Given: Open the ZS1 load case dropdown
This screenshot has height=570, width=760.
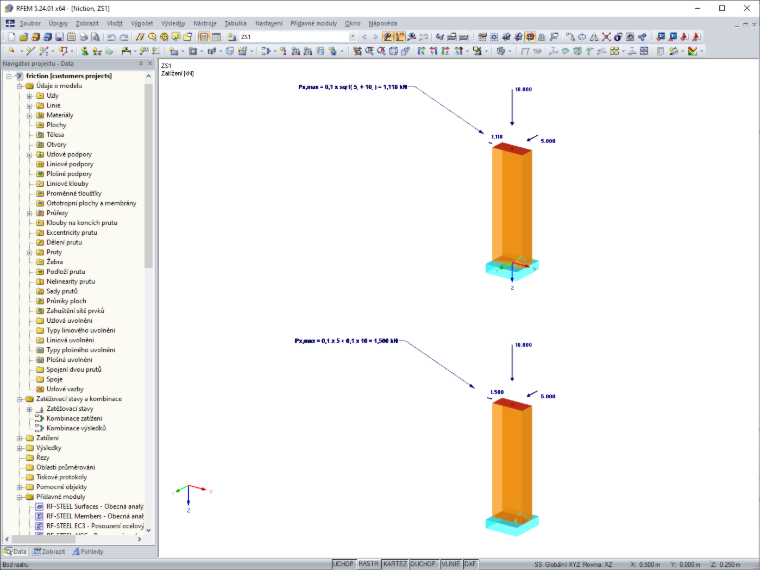Looking at the screenshot, I should 352,37.
